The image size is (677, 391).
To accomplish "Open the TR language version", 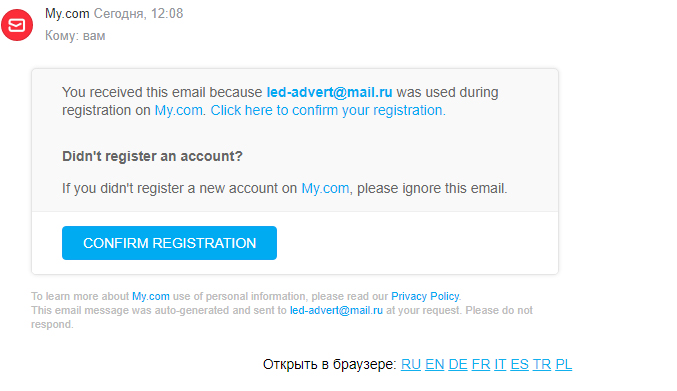I will pos(541,365).
